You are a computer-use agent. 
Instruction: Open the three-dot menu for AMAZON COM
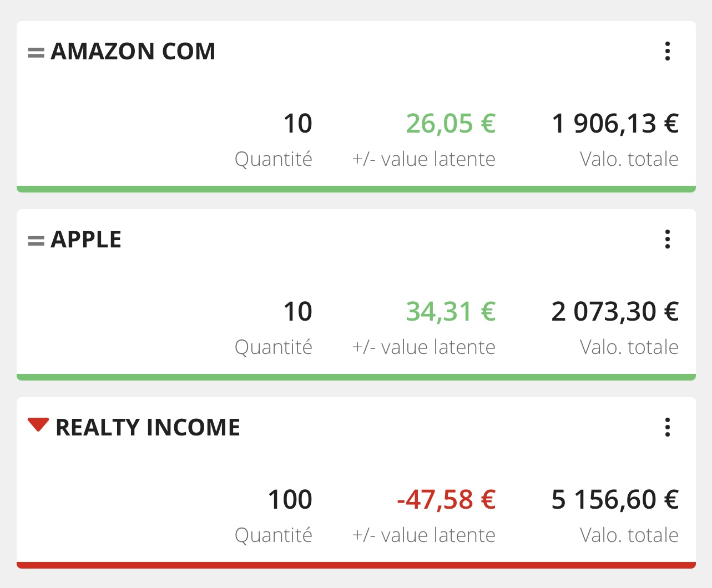click(x=668, y=51)
